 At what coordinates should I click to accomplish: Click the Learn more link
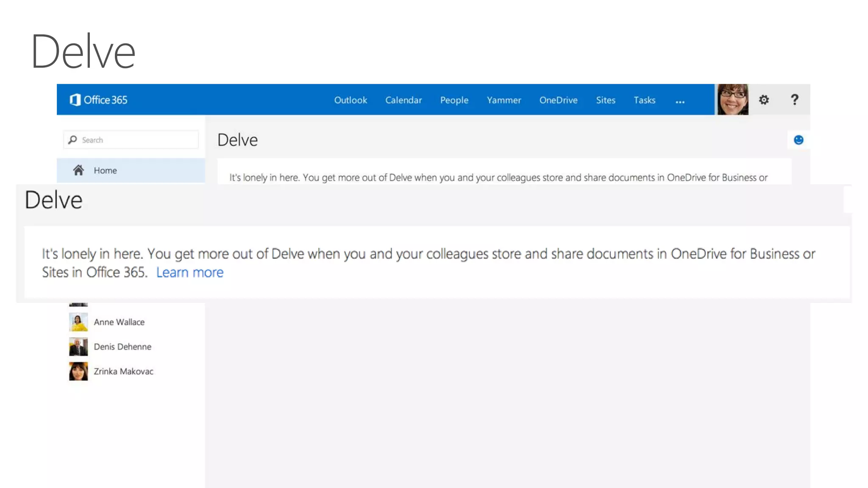click(189, 272)
